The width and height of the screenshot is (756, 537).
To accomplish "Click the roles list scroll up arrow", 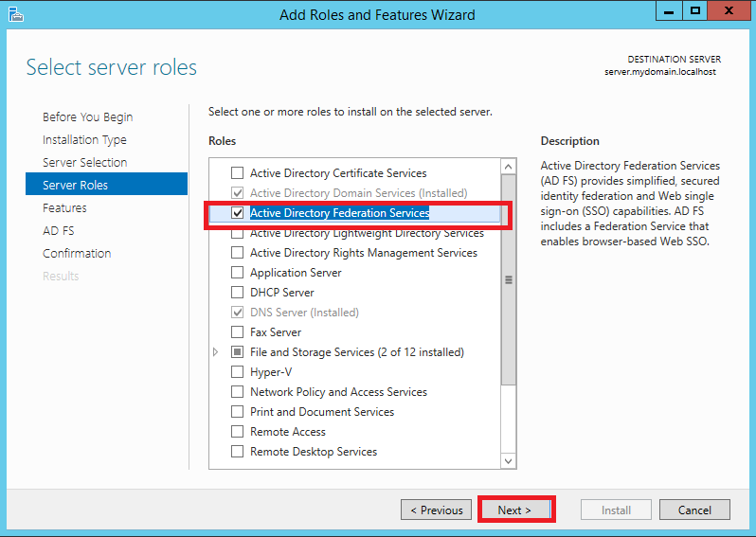I will [508, 167].
